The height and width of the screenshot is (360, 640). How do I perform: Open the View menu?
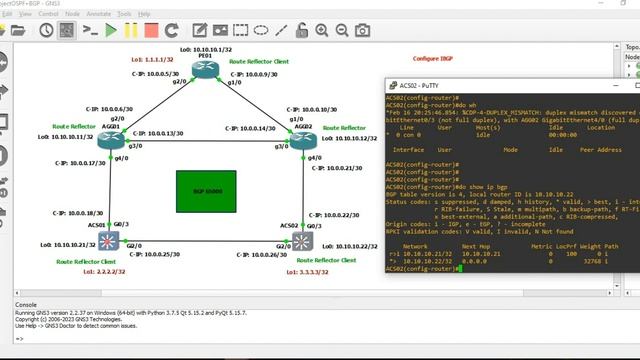click(25, 14)
